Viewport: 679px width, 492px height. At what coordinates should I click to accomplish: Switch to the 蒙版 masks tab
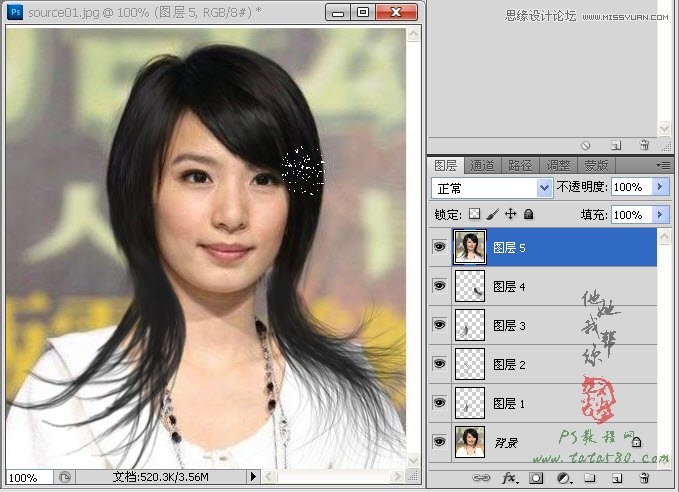click(596, 165)
